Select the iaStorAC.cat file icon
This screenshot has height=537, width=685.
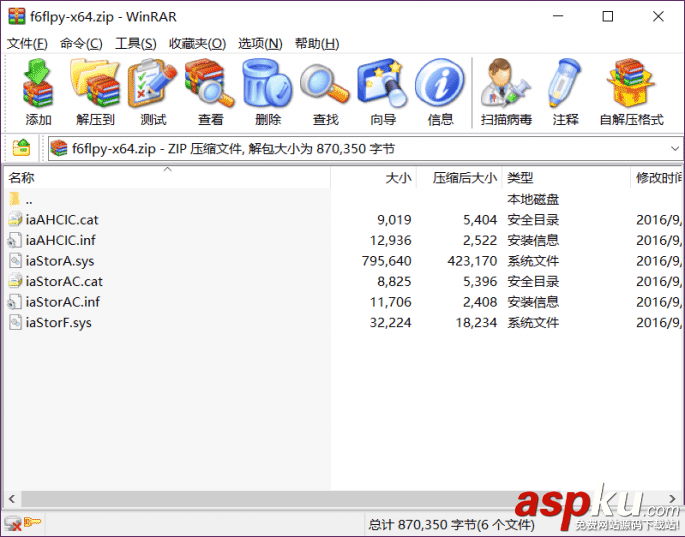point(15,281)
